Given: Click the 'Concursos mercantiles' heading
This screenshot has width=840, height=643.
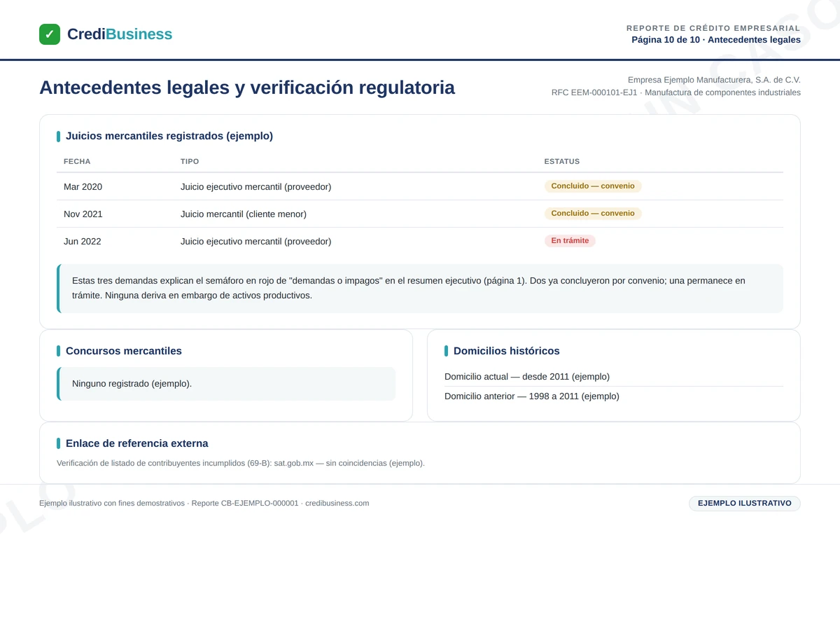Looking at the screenshot, I should (x=124, y=351).
